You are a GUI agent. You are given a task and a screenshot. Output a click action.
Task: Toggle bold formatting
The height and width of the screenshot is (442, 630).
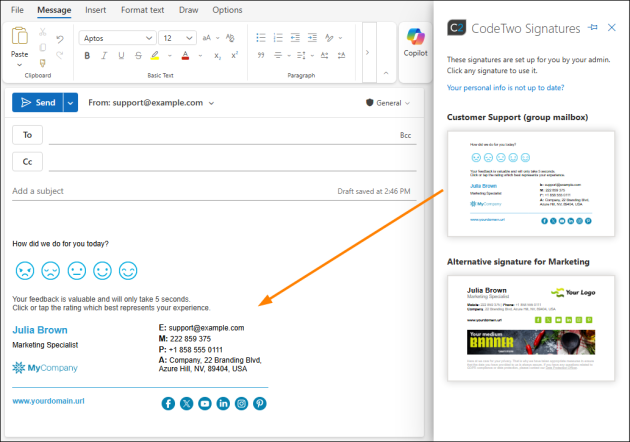[x=87, y=55]
